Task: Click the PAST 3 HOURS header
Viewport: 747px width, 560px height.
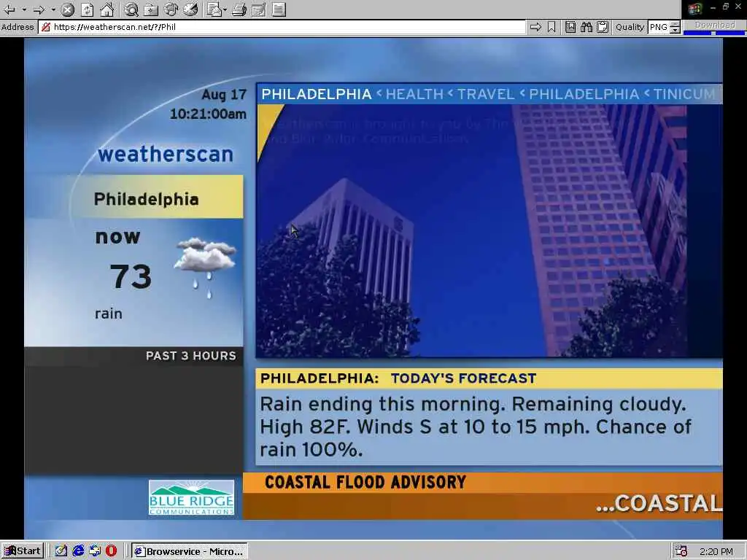Action: pos(190,356)
